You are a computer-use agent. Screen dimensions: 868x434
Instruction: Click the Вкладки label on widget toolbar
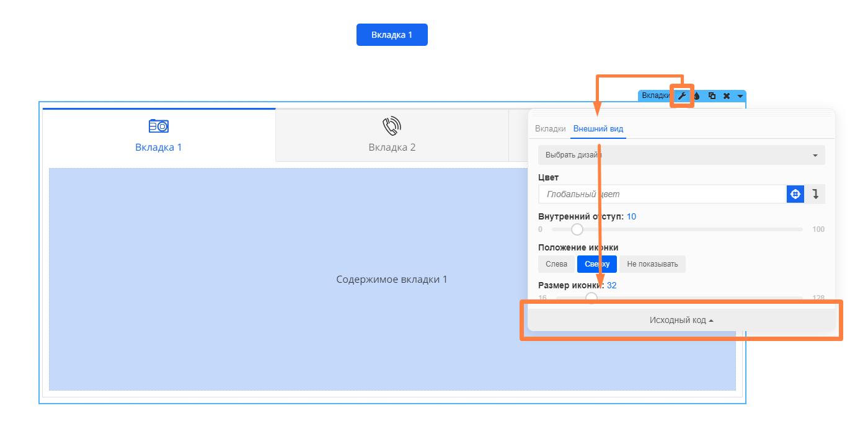[x=655, y=96]
